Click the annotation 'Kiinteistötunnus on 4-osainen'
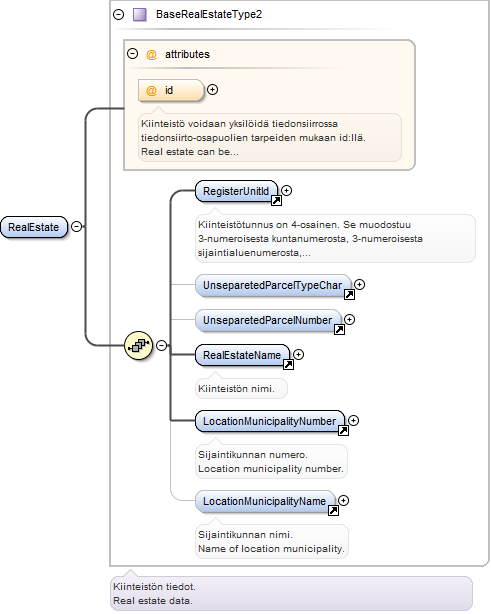This screenshot has width=491, height=614. 335,238
